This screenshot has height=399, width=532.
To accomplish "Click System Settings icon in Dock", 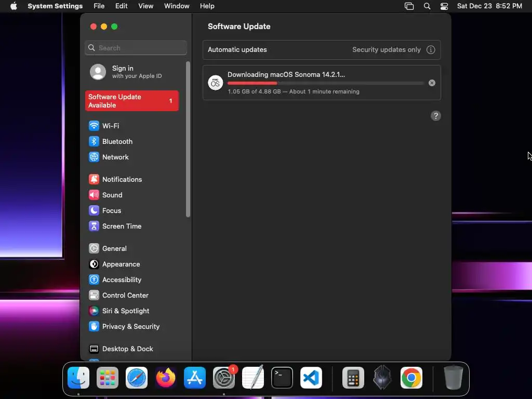I will click(224, 378).
